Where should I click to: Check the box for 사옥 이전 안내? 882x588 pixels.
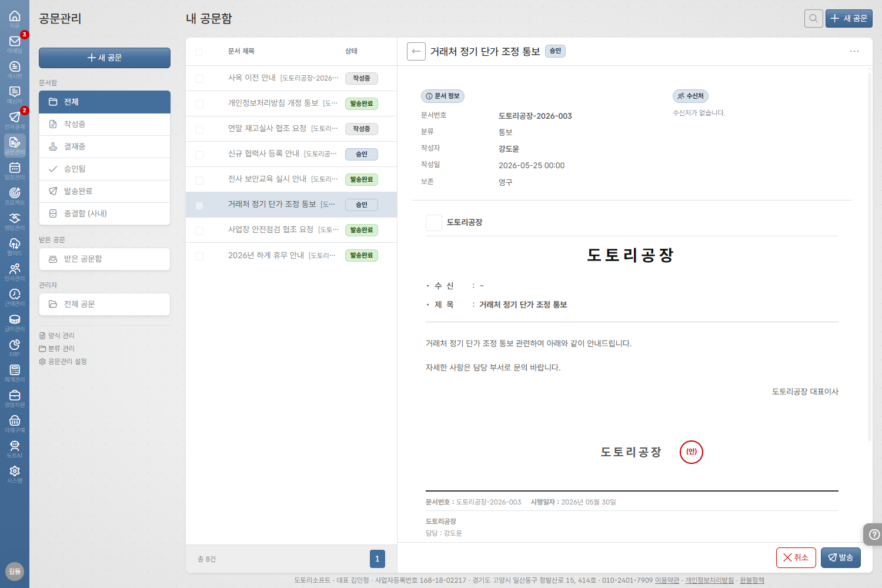(x=199, y=78)
